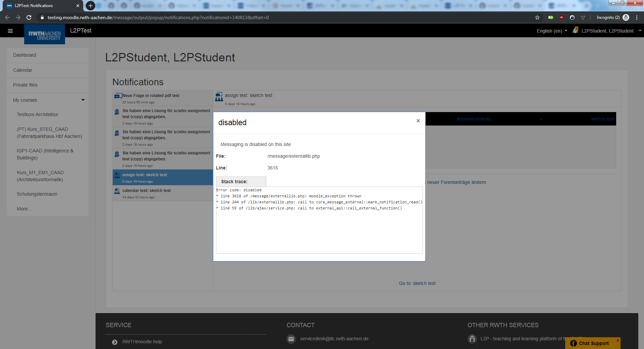Open the notifications bell icon
Viewport: 644px width, 349px height.
(x=575, y=30)
